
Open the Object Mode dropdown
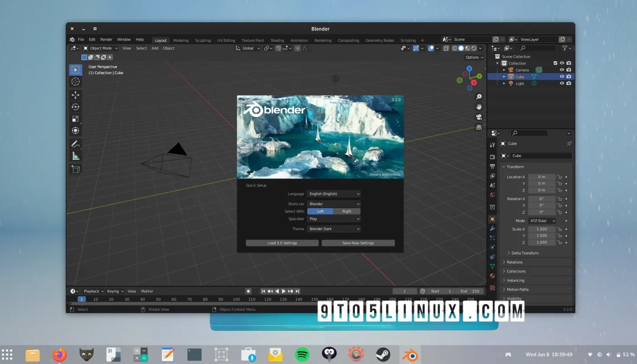(101, 48)
